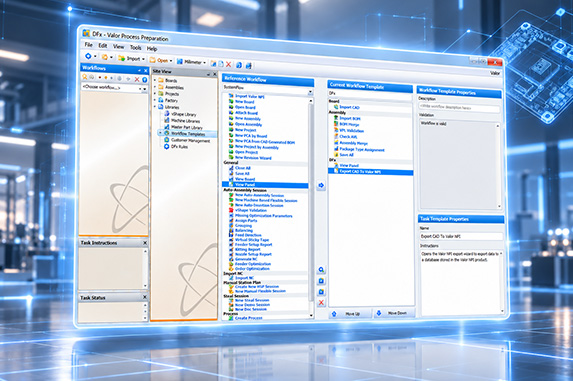Click the blue hexagon icon at toolbar start
Viewport: 573px width, 381px height.
(88, 56)
